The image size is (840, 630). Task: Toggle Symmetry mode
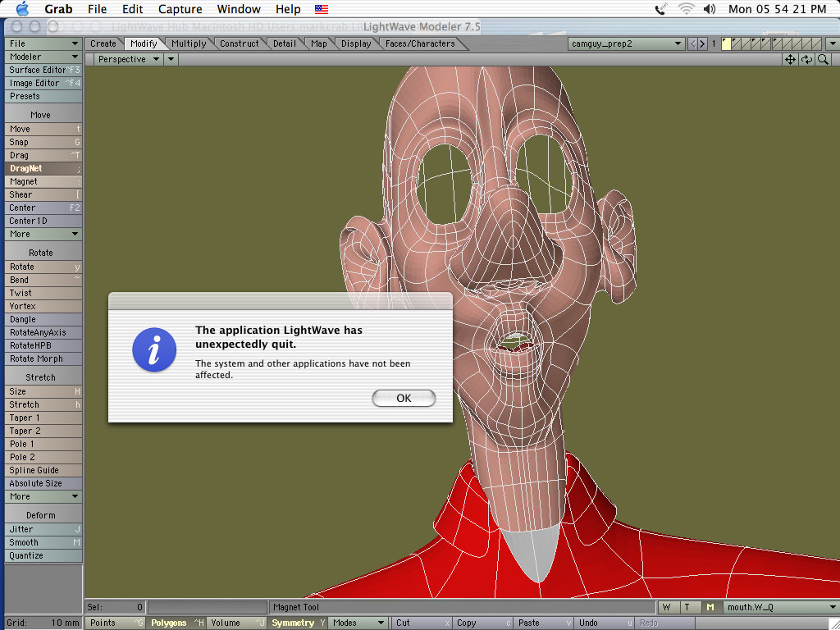297,623
